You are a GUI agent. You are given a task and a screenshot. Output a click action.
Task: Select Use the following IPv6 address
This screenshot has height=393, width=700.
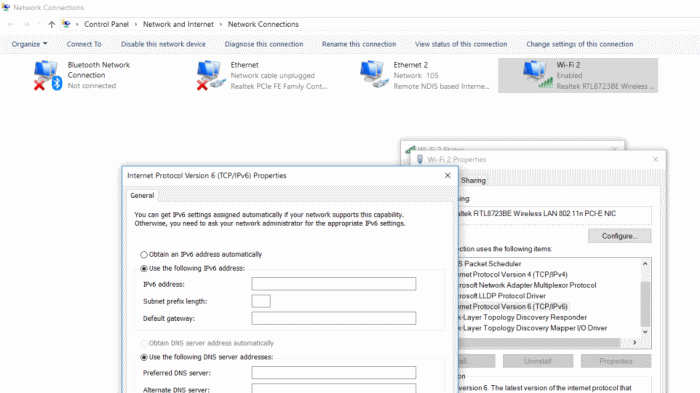[x=144, y=268]
